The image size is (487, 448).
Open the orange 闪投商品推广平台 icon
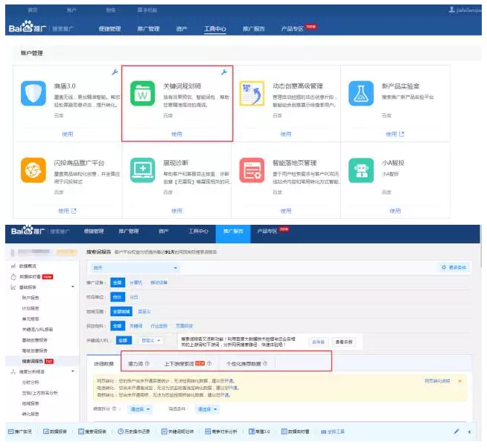click(34, 170)
